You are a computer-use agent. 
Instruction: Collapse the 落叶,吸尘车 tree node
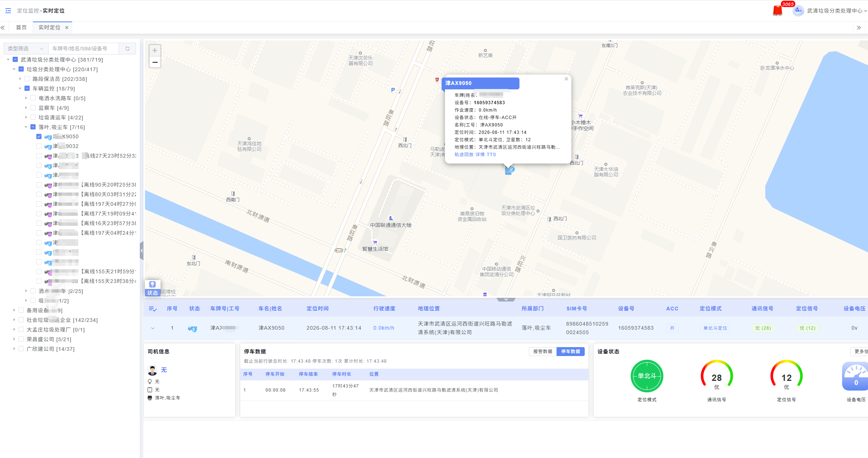pos(26,127)
